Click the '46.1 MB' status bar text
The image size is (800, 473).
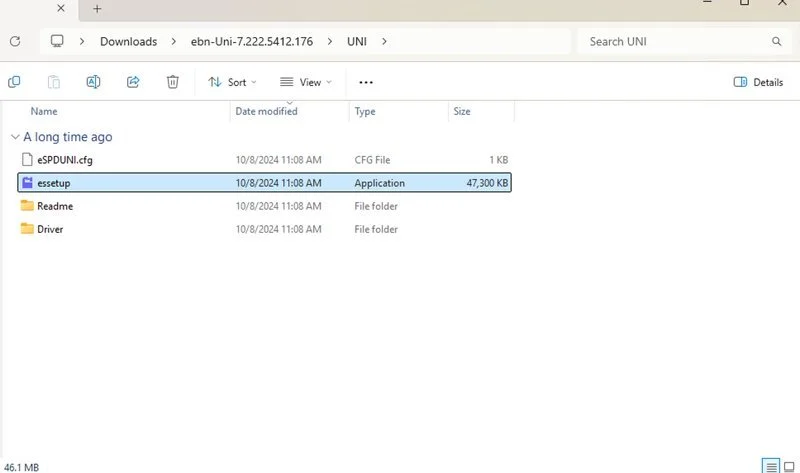[x=21, y=467]
